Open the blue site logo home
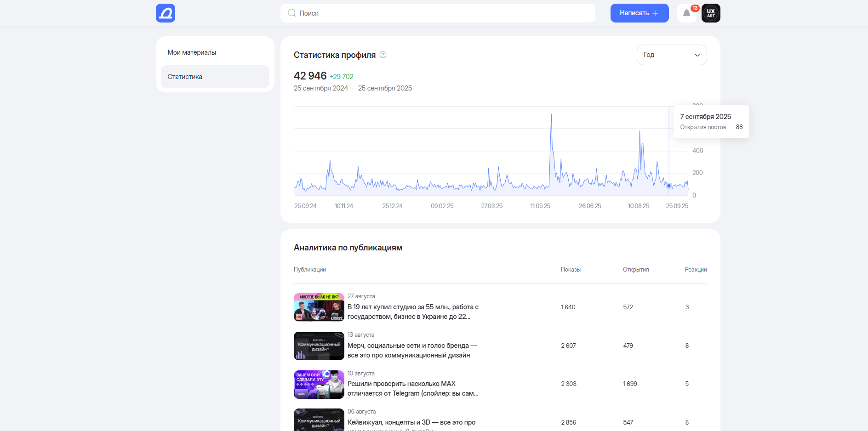This screenshot has height=431, width=868. click(x=166, y=13)
